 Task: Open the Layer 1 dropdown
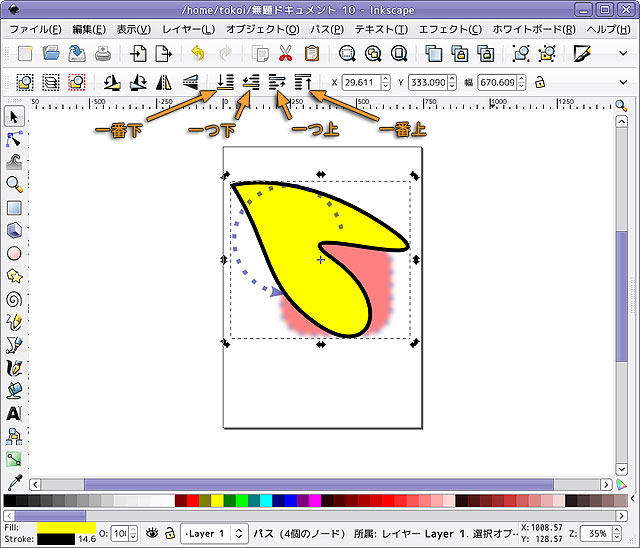tap(212, 533)
